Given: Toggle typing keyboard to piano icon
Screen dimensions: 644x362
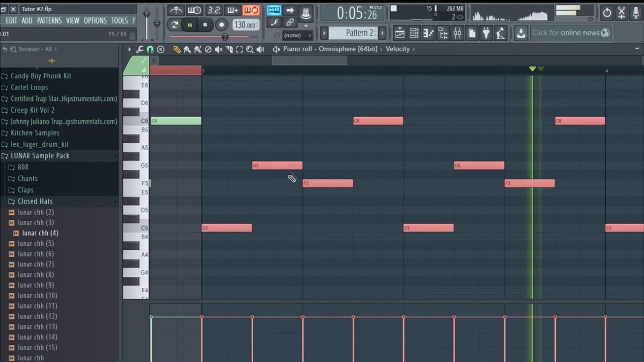Looking at the screenshot, I should tap(274, 10).
